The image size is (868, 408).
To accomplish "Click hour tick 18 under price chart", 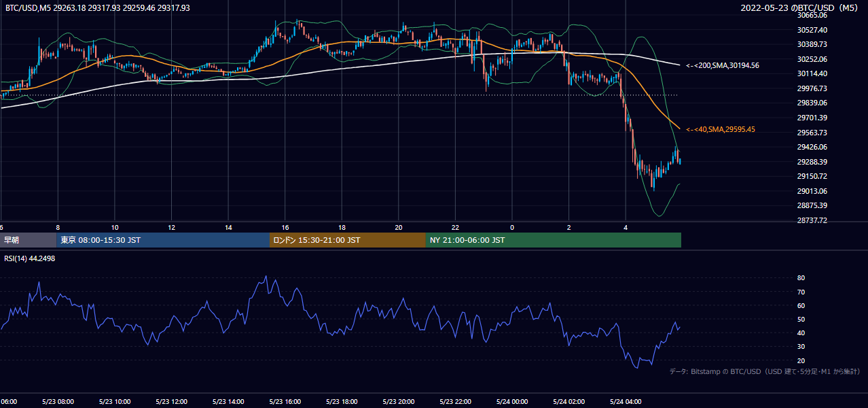I will point(342,227).
